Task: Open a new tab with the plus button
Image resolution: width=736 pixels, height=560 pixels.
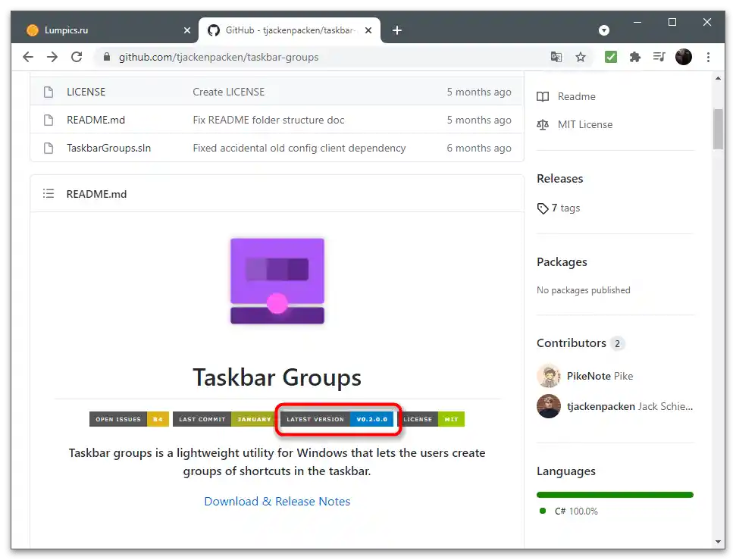Action: click(397, 30)
